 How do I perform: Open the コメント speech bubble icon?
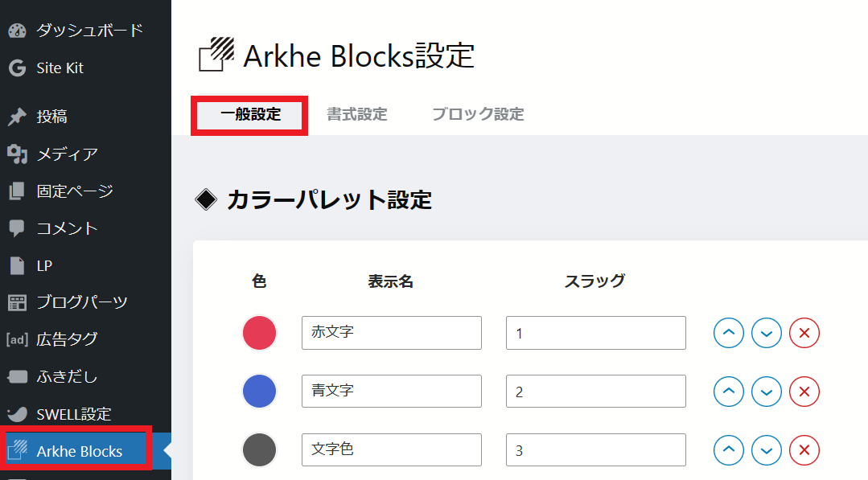pos(18,228)
